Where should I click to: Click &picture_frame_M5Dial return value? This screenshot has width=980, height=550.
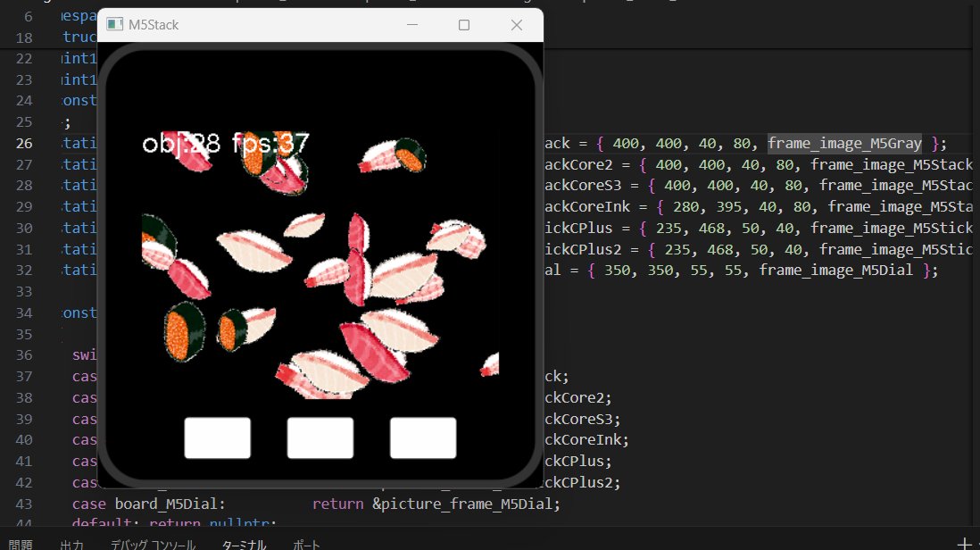[461, 504]
